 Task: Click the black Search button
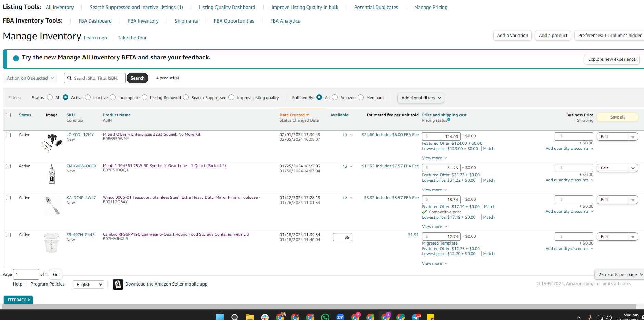click(x=137, y=78)
